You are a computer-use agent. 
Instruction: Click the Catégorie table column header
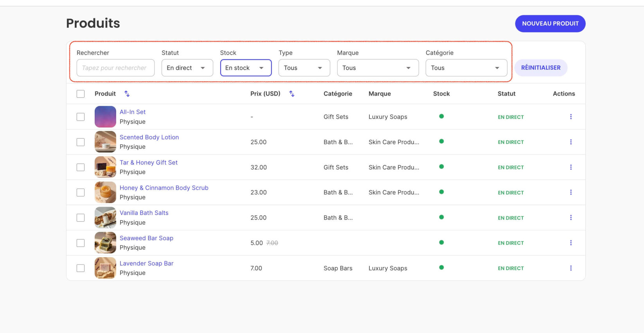pos(338,94)
